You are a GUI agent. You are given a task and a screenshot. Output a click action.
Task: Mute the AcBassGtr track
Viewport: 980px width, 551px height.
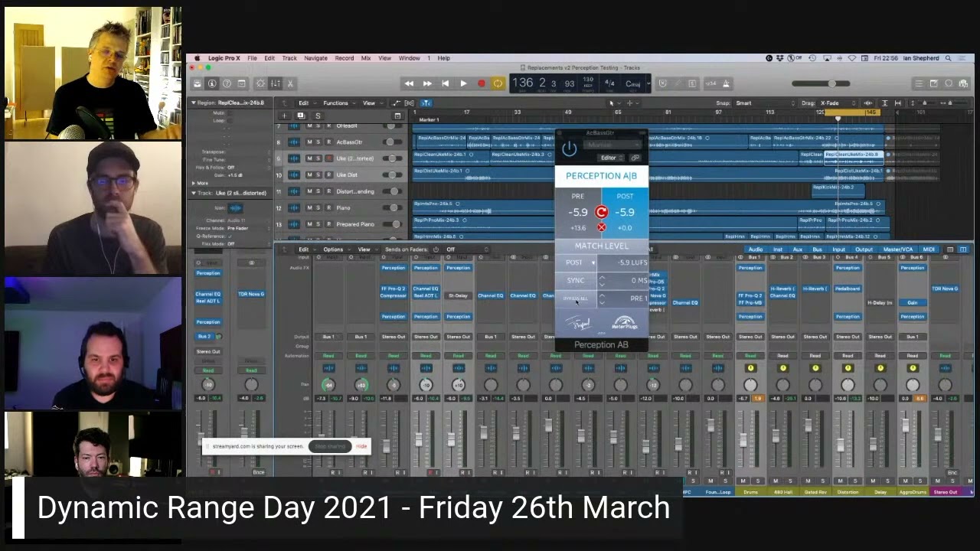(309, 142)
